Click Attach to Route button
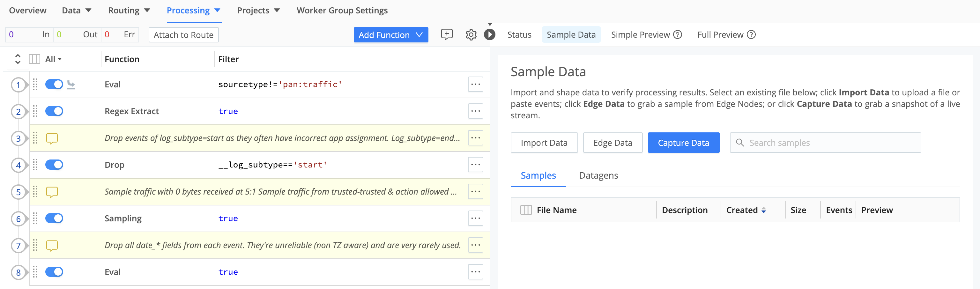980x289 pixels. point(183,35)
